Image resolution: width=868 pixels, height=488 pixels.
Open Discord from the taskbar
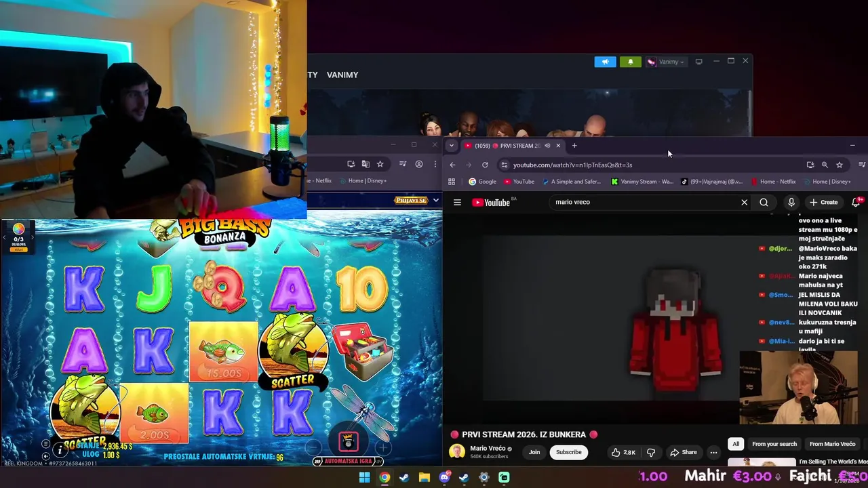444,477
